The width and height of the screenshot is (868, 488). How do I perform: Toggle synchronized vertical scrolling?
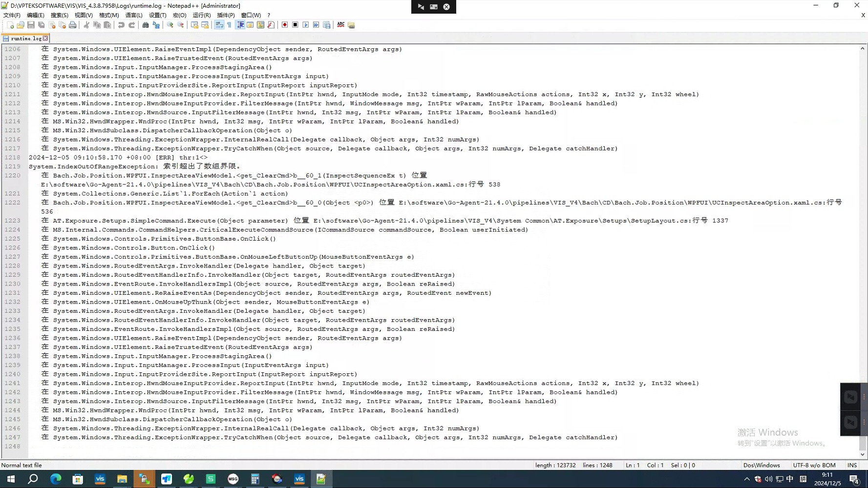194,25
